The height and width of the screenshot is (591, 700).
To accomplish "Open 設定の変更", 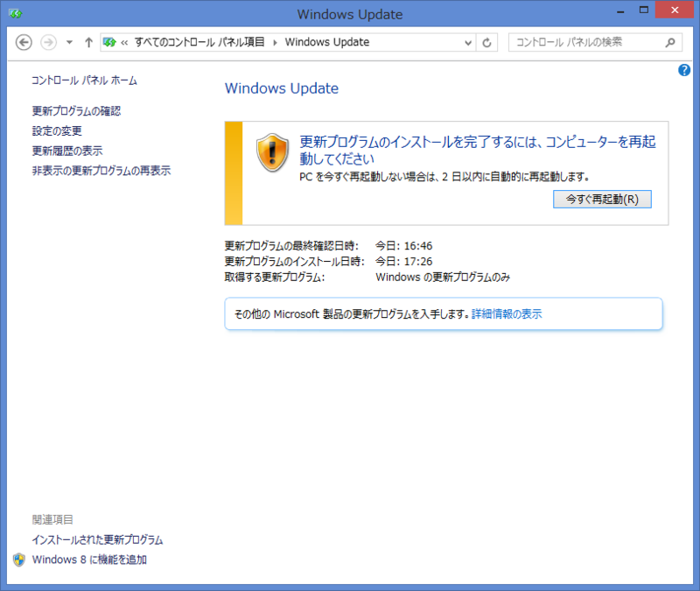I will (x=58, y=132).
